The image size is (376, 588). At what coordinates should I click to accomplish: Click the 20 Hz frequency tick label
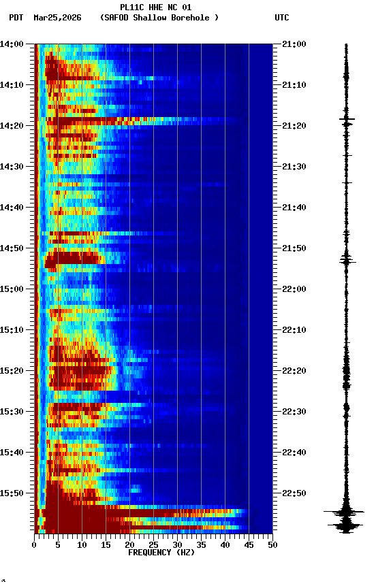coord(129,545)
